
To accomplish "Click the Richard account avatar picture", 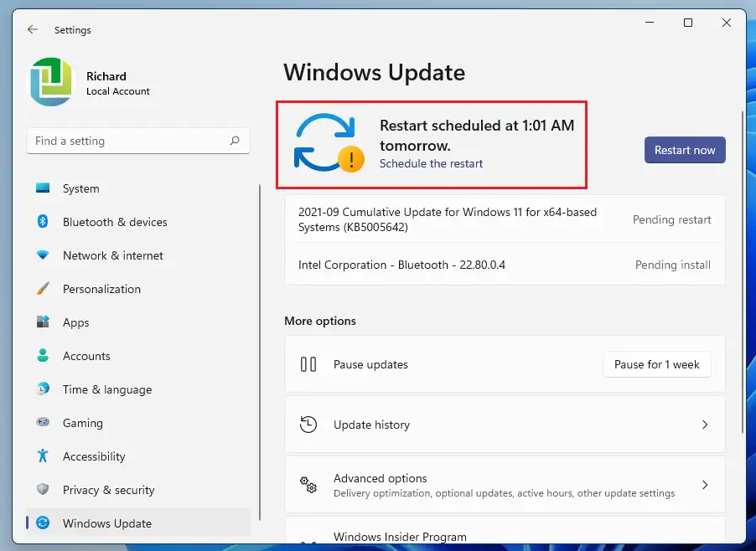I will tap(52, 82).
